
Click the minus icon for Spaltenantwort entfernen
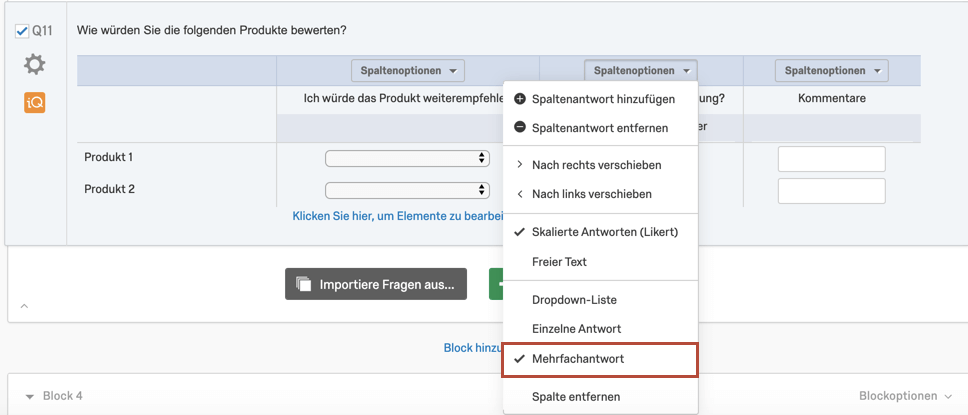[x=520, y=127]
